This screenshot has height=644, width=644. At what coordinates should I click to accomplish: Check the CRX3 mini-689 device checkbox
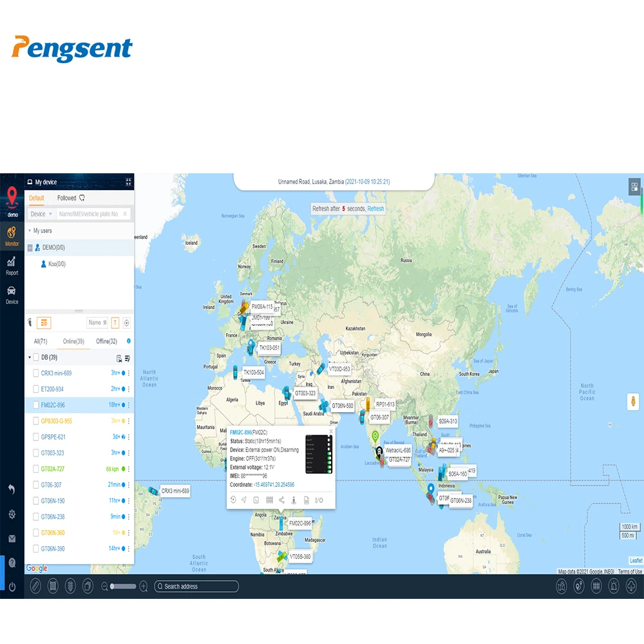36,373
